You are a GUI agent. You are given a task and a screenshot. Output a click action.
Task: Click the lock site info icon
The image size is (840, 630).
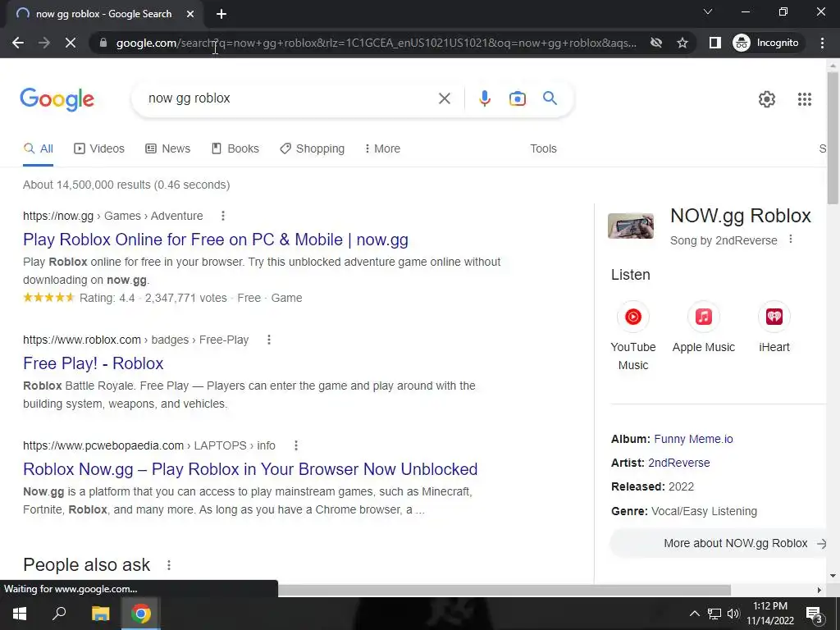(x=103, y=43)
